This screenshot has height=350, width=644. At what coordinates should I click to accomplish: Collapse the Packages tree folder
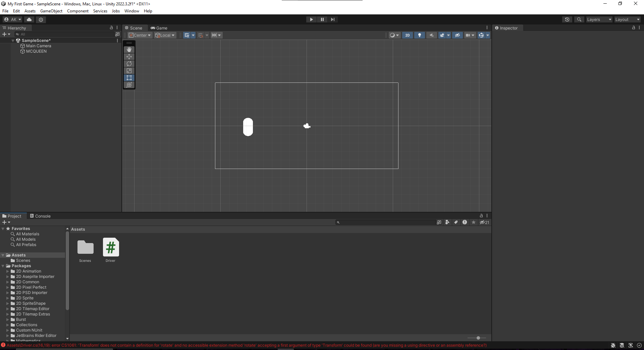pyautogui.click(x=3, y=266)
